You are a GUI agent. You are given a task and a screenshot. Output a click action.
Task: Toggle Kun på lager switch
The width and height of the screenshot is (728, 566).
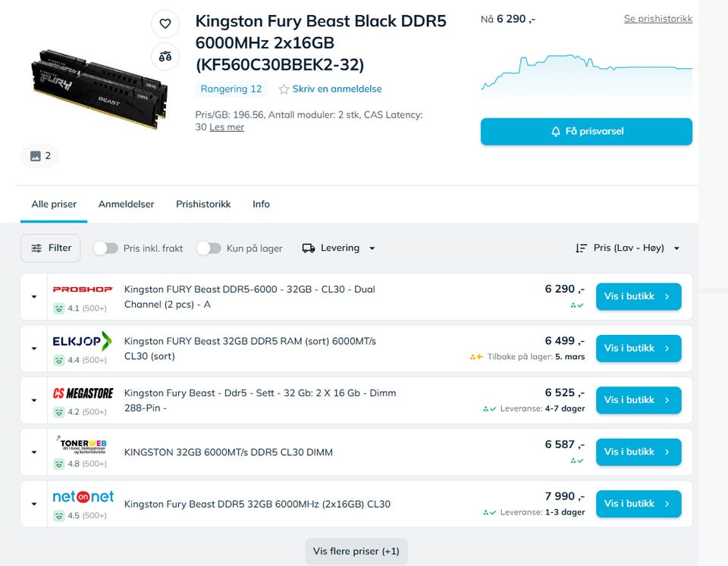209,249
